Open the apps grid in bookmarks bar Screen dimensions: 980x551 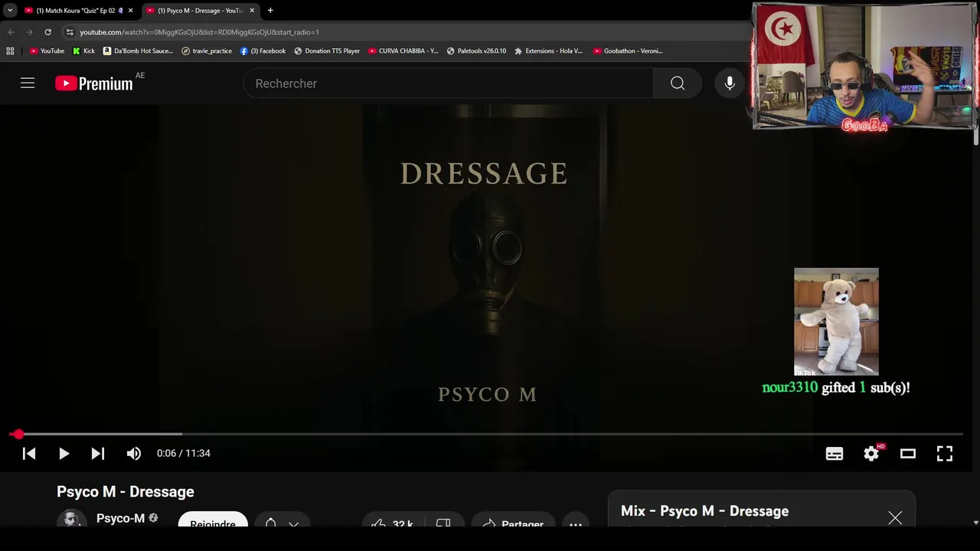click(x=10, y=51)
